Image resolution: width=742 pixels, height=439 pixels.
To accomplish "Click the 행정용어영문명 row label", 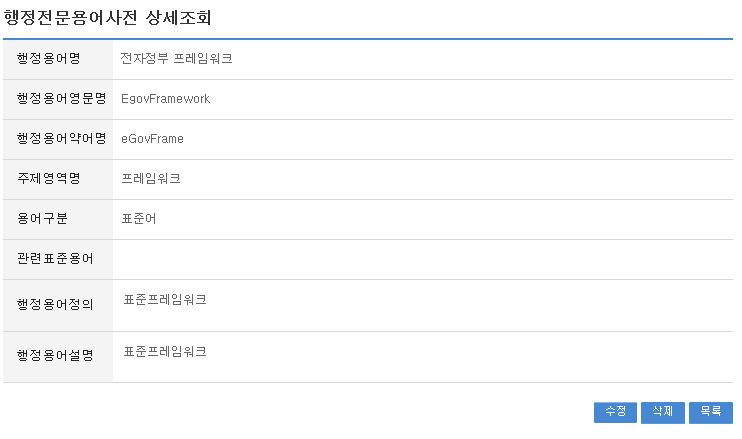I will pos(61,99).
